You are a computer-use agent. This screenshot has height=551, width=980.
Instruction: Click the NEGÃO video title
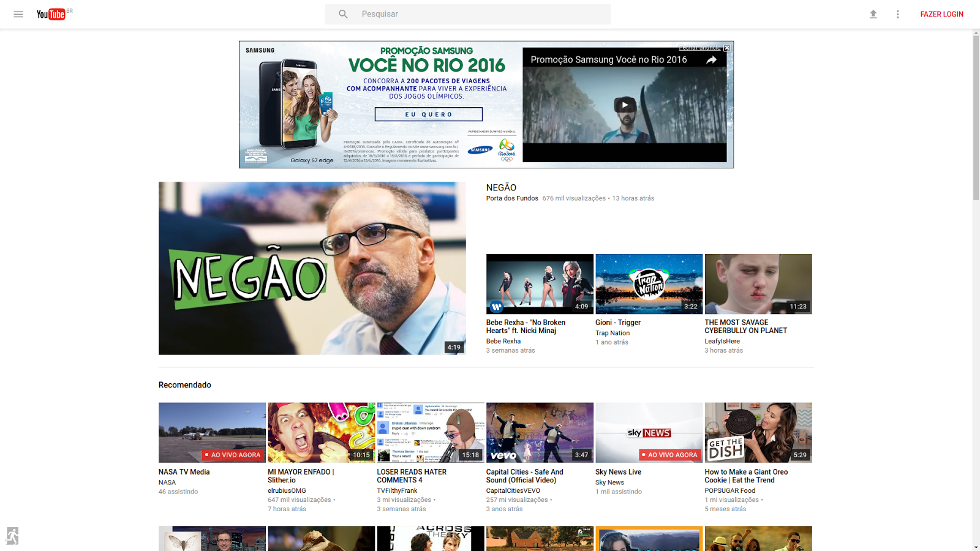coord(501,188)
